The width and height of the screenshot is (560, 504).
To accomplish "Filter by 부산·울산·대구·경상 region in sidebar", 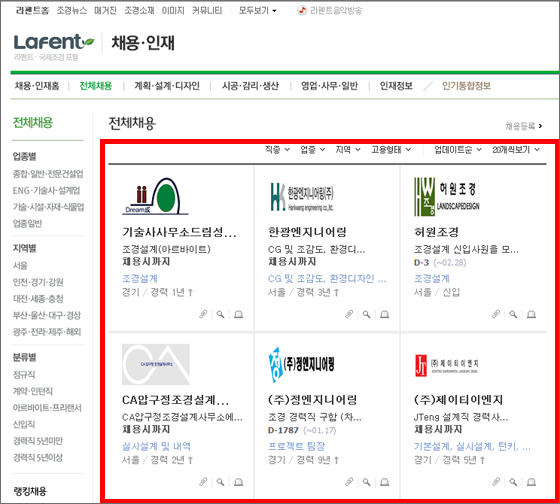I will point(47,315).
